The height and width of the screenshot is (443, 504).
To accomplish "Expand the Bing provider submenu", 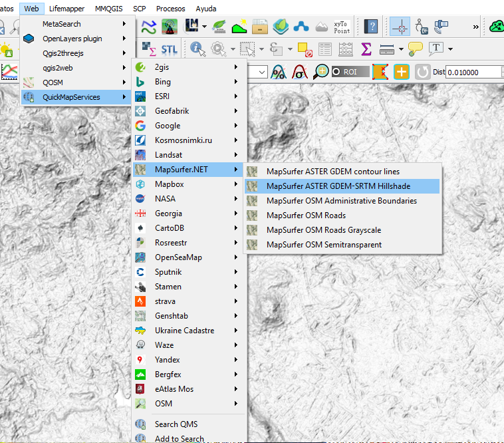I will point(189,82).
